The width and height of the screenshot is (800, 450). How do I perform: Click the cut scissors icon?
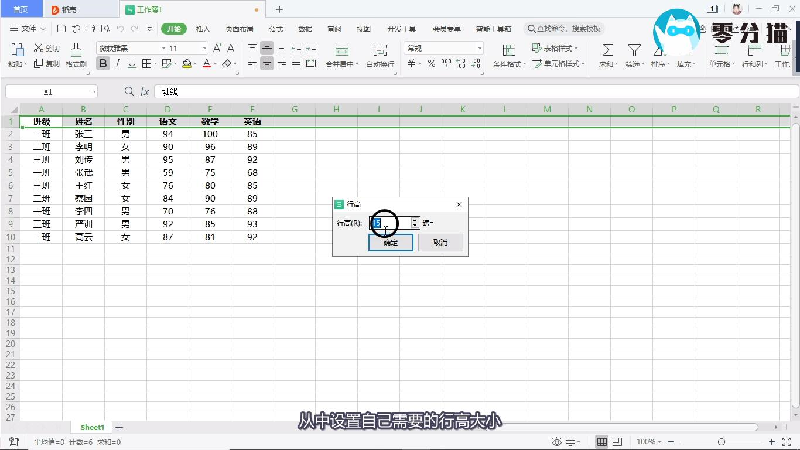point(38,48)
